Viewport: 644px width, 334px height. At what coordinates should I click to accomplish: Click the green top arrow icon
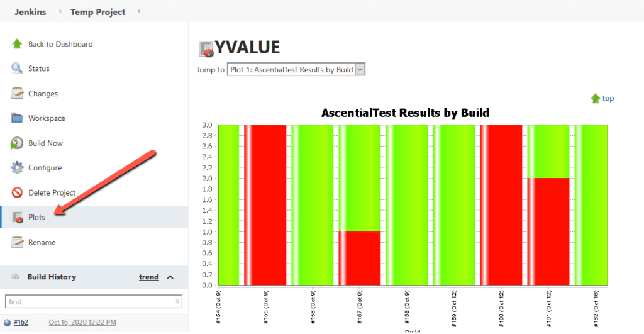click(595, 98)
